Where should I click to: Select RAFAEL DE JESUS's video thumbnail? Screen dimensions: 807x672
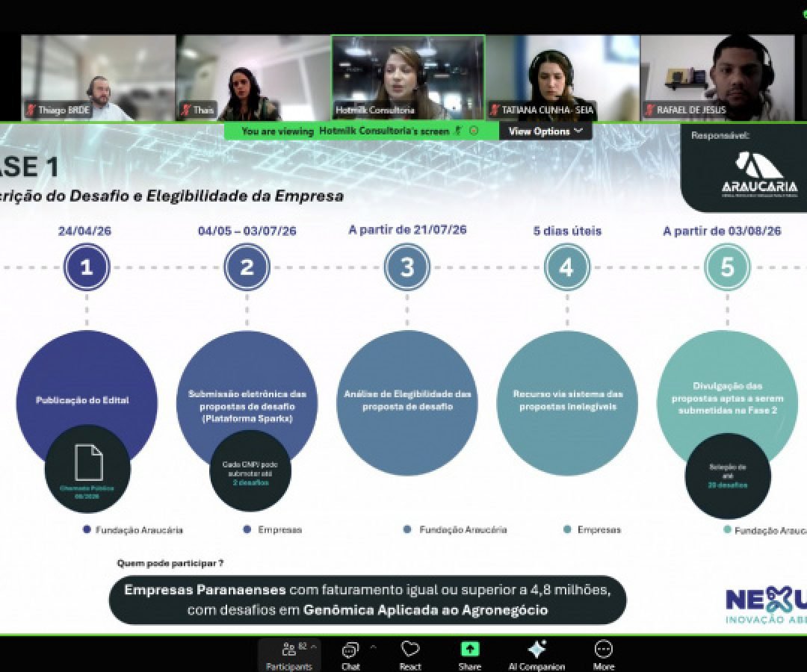click(x=717, y=78)
